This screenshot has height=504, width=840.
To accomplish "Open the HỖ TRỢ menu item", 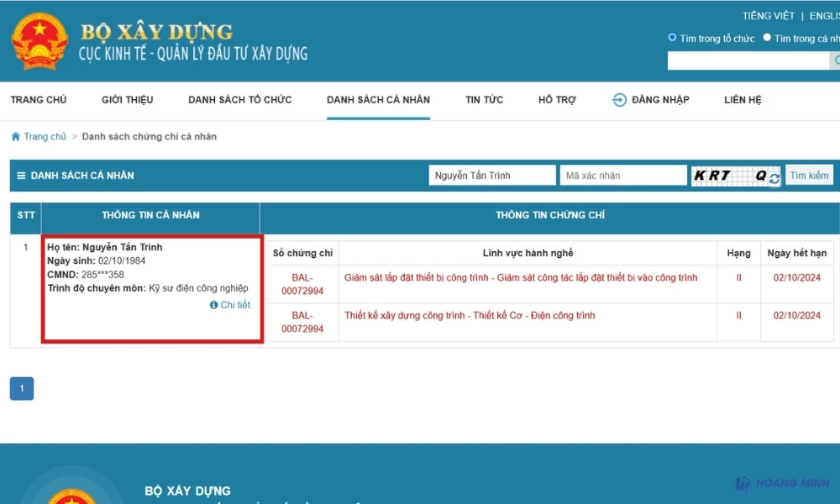I will [x=557, y=100].
